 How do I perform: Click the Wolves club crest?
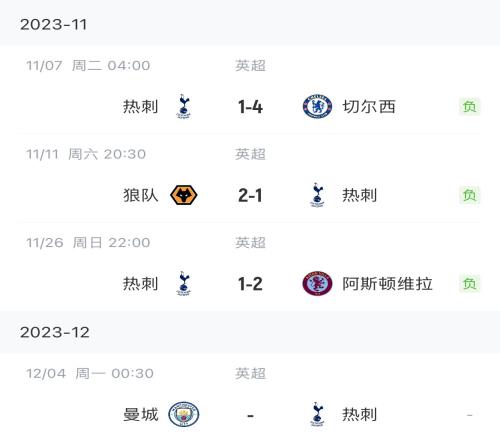pyautogui.click(x=184, y=195)
